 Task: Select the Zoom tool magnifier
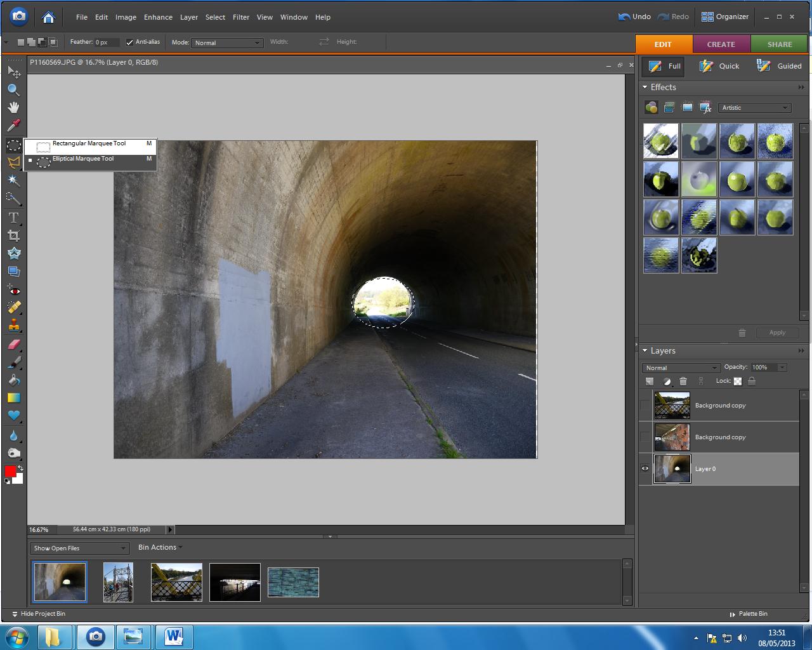pos(13,90)
